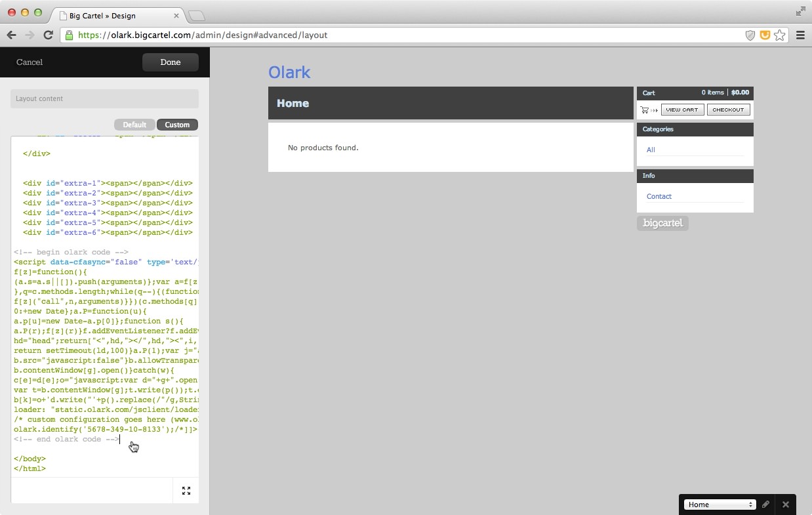
Task: Switch back to the Default layout toggle
Action: 134,124
